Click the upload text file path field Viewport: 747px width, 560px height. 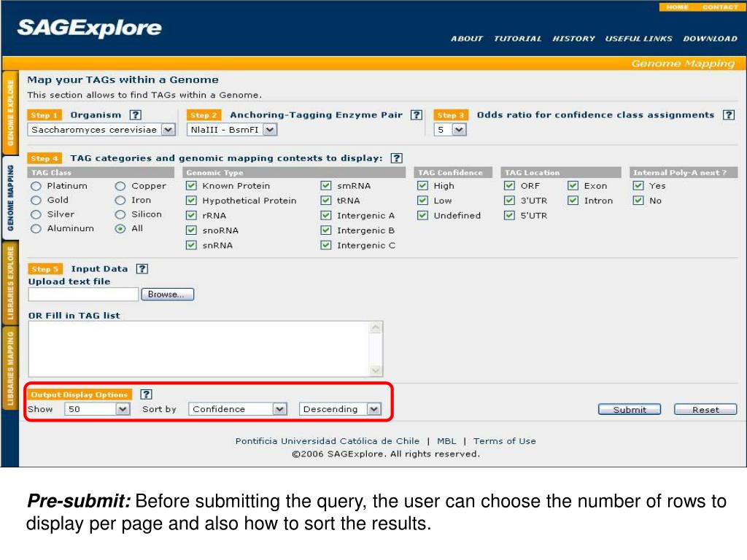coord(83,295)
